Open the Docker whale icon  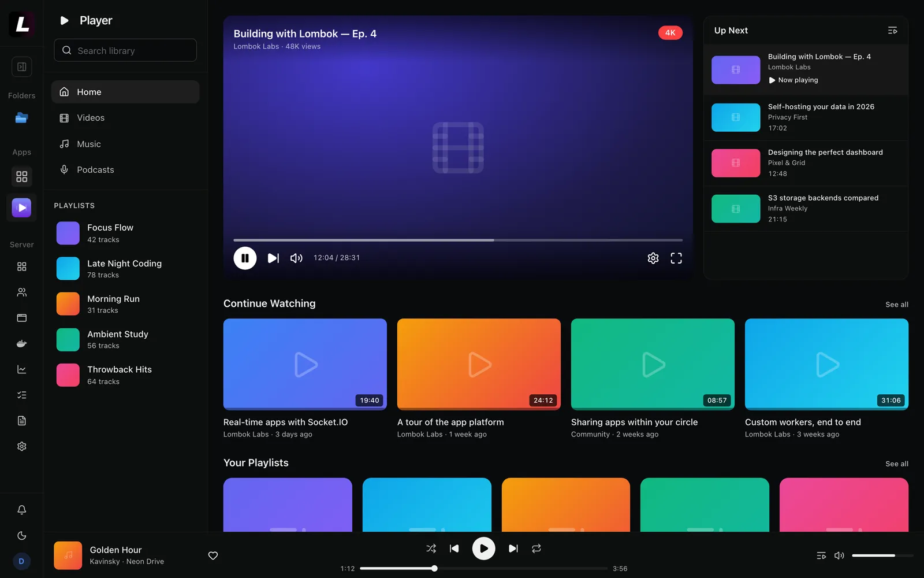pyautogui.click(x=21, y=343)
